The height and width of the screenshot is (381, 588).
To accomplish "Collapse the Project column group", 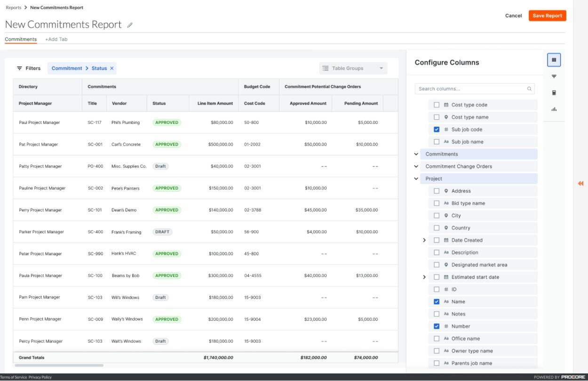I will pyautogui.click(x=416, y=178).
